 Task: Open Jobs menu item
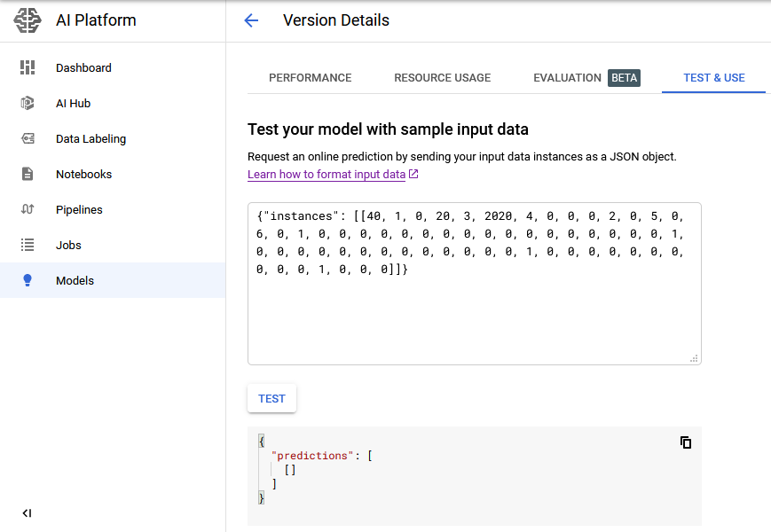[x=113, y=245]
